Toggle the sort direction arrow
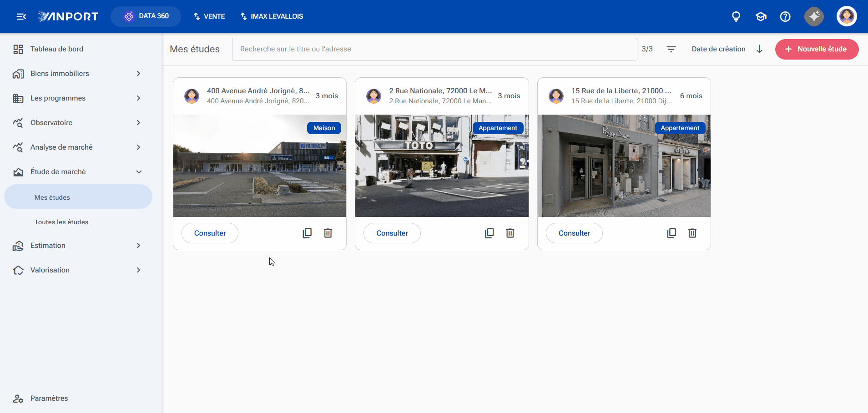This screenshot has width=868, height=413. click(759, 49)
